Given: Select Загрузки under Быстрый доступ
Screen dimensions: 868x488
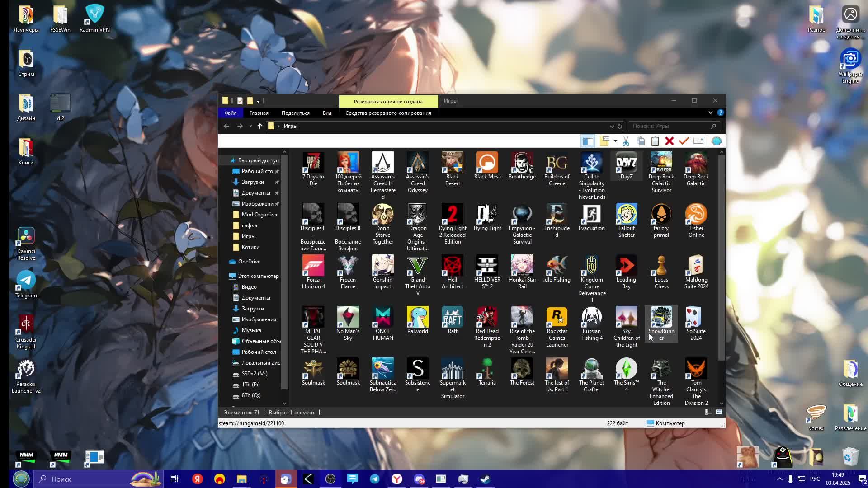Looking at the screenshot, I should [x=252, y=182].
